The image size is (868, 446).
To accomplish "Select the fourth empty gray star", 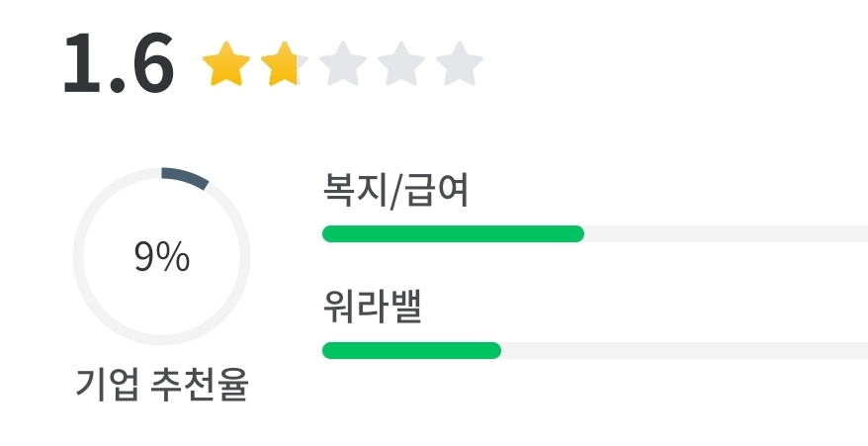I will point(400,65).
